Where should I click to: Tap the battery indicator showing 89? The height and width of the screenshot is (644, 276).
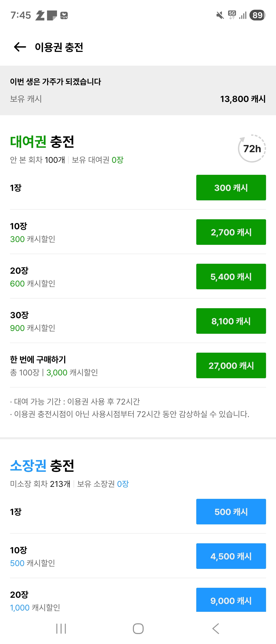pos(257,15)
